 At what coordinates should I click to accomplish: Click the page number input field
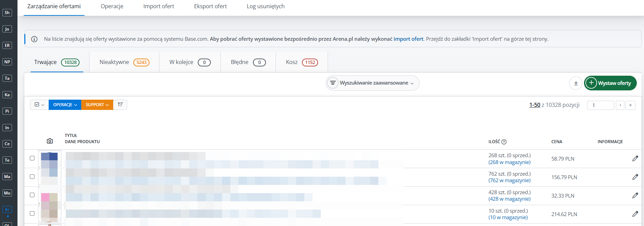[600, 105]
